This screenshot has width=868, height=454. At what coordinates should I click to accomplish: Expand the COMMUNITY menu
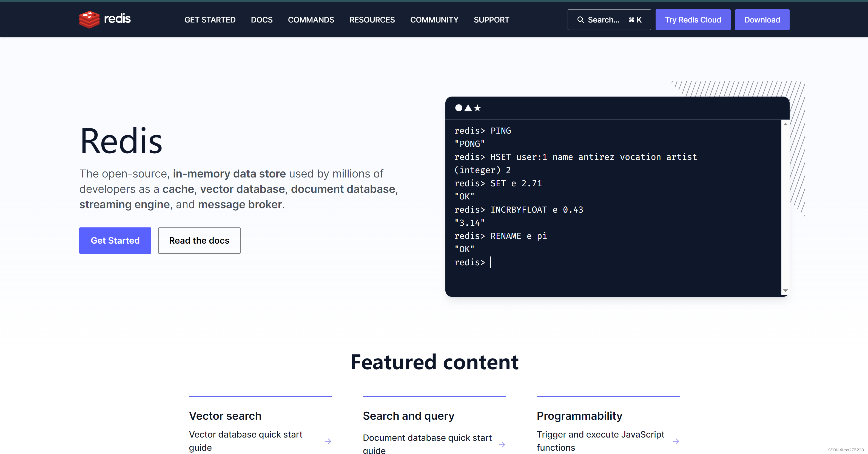[x=434, y=20]
